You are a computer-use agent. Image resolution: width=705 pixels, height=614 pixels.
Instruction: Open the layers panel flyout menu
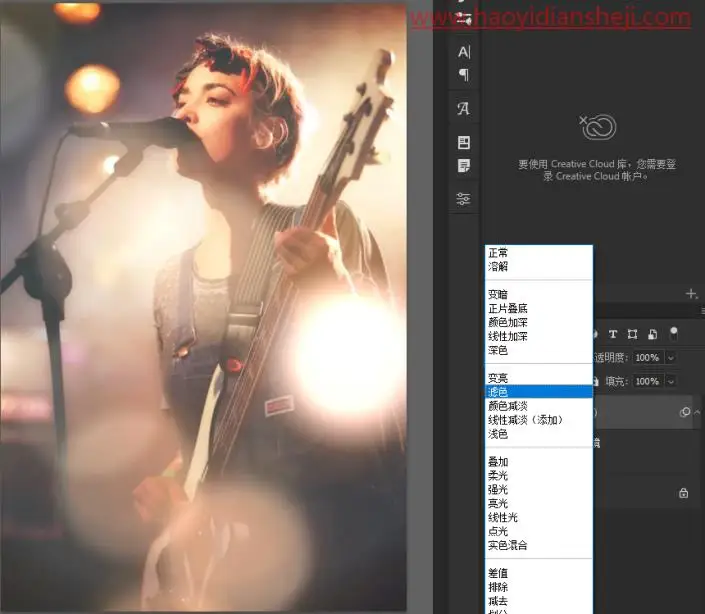[x=702, y=311]
